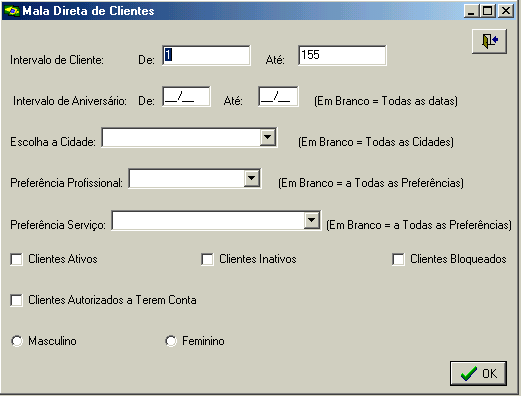Click the Aniversário Até date field
Viewport: 521px width, 396px height.
pyautogui.click(x=278, y=96)
